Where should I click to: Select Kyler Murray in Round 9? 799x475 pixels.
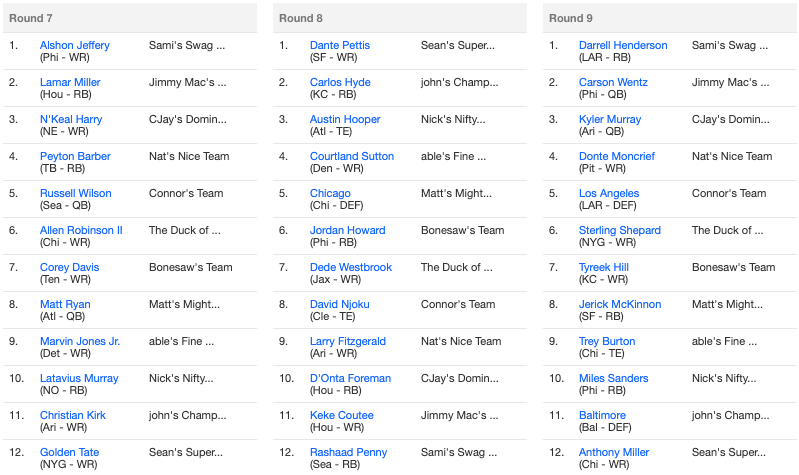click(609, 119)
